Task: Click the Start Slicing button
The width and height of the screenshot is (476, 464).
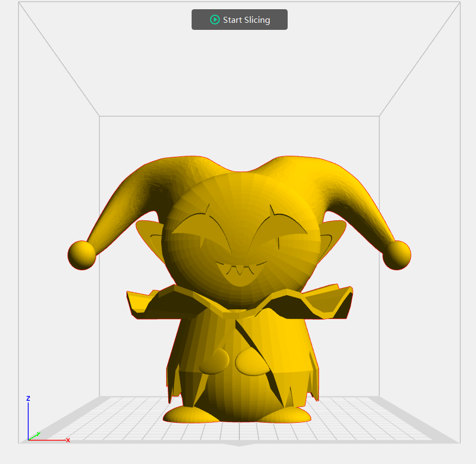Action: [239, 20]
